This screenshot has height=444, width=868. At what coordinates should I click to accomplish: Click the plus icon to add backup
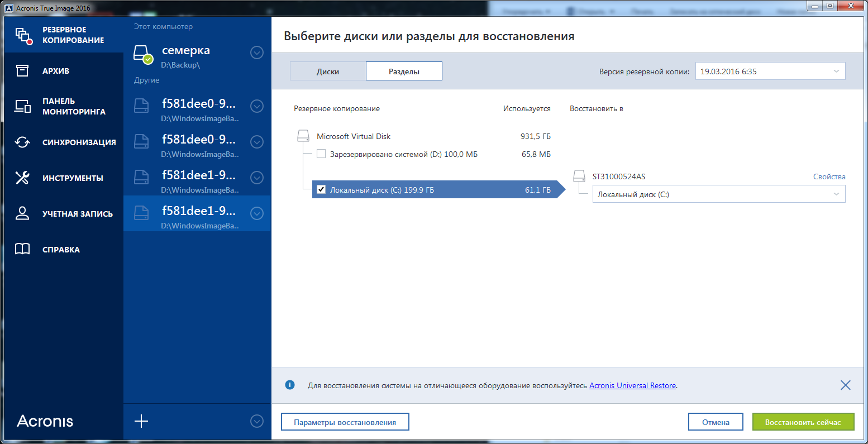click(141, 421)
